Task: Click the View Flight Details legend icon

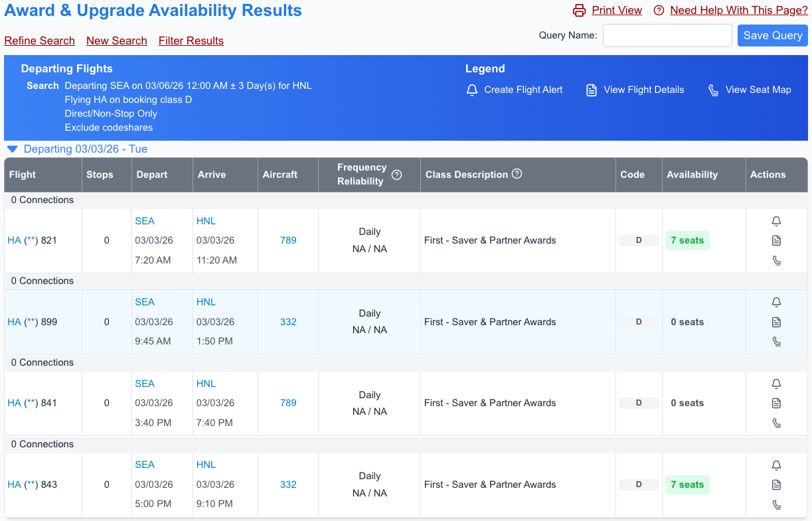Action: click(592, 90)
